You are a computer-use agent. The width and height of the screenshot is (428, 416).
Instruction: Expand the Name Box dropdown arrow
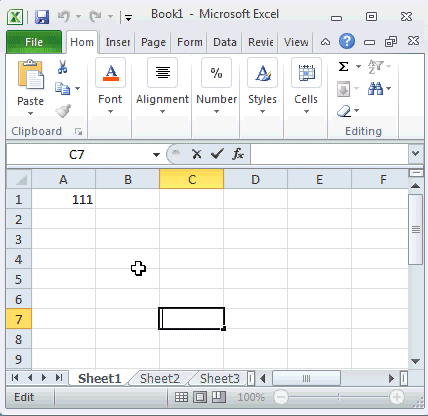(156, 155)
